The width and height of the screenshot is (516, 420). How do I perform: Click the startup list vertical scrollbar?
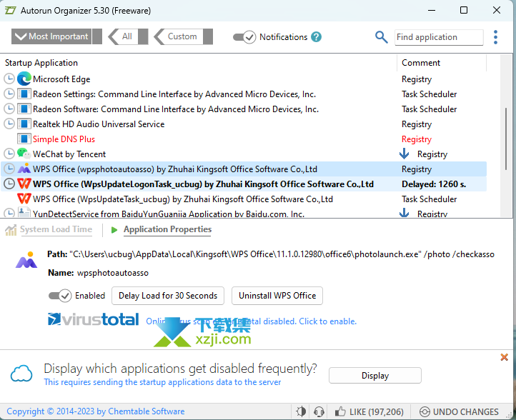506,138
